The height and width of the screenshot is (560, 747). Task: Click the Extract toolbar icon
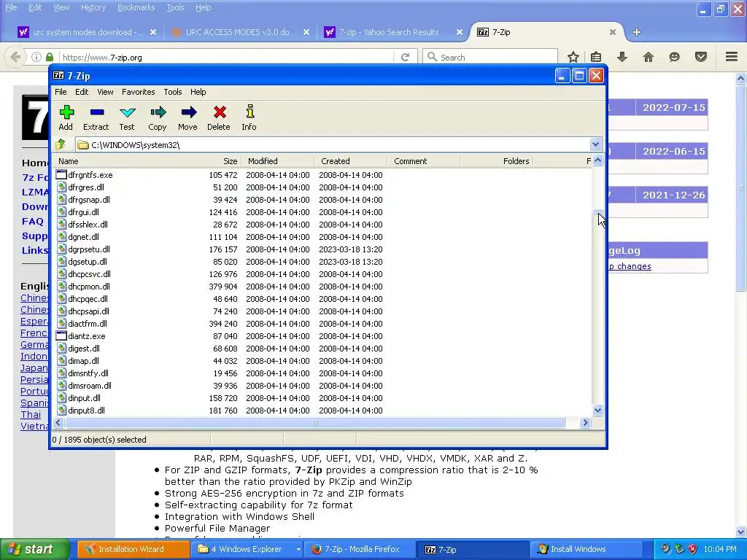click(x=97, y=112)
